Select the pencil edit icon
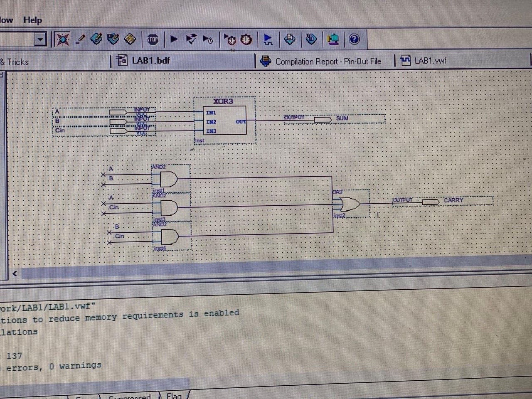Image resolution: width=532 pixels, height=399 pixels. (x=80, y=39)
